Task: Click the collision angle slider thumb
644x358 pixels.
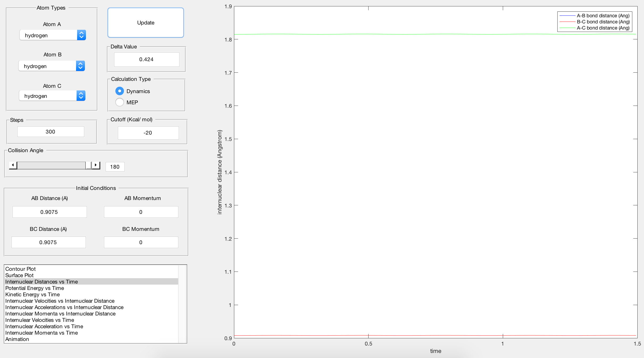Action: click(88, 165)
